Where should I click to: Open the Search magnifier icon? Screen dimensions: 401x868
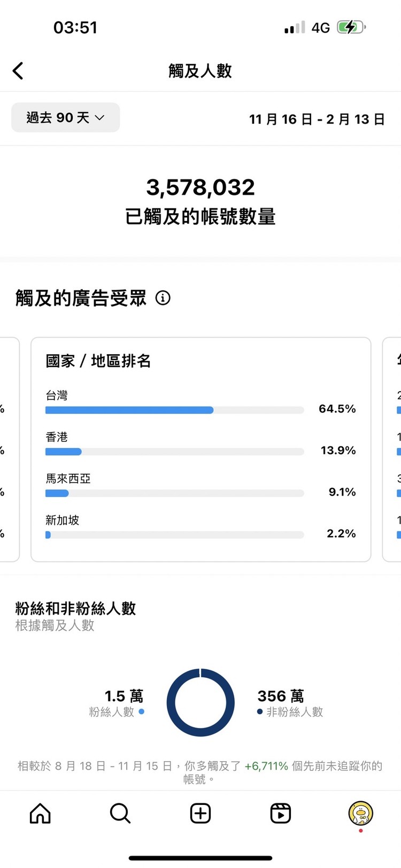tap(120, 814)
